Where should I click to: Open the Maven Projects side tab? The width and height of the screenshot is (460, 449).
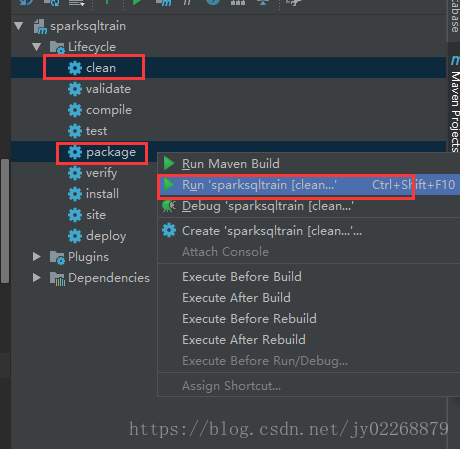point(454,103)
